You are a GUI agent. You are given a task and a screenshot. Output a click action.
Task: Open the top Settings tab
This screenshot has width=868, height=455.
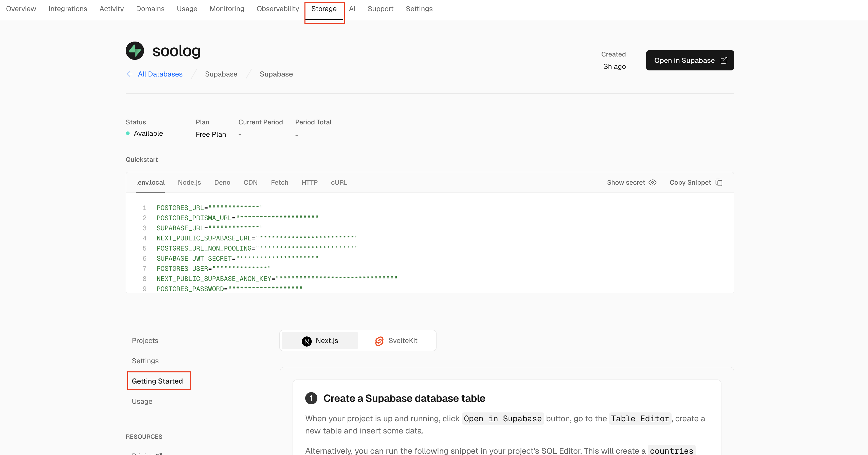coord(419,9)
